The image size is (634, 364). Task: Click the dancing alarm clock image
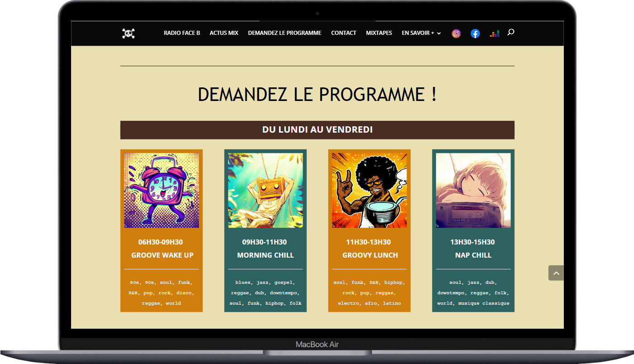click(162, 190)
